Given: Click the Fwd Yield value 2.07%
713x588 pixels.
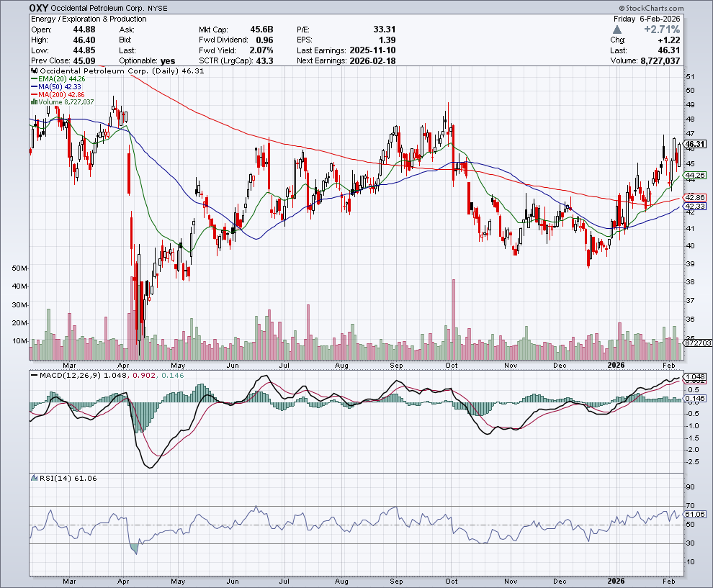Looking at the screenshot, I should click(261, 50).
